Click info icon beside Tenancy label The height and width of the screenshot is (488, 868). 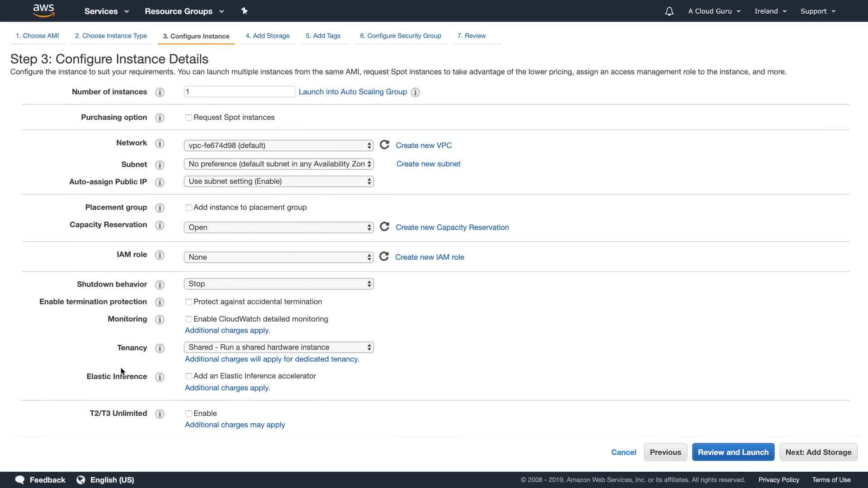click(160, 348)
